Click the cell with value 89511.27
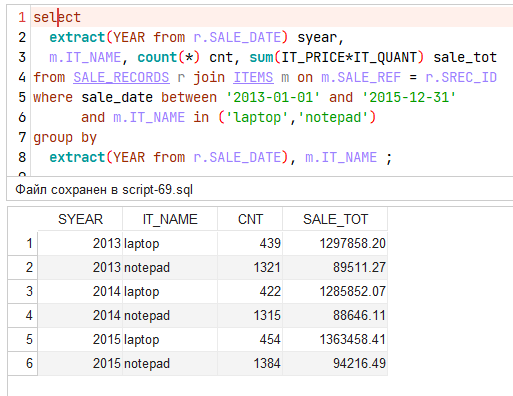 [335, 267]
